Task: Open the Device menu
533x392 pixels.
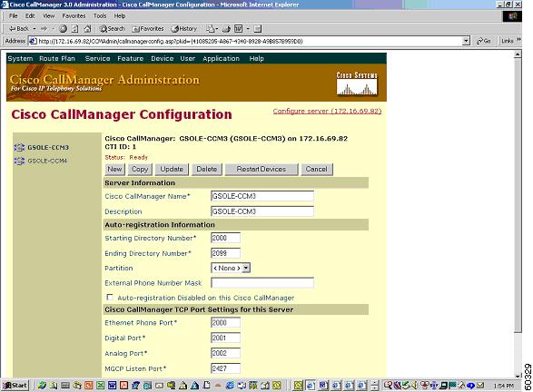Action: [x=163, y=58]
